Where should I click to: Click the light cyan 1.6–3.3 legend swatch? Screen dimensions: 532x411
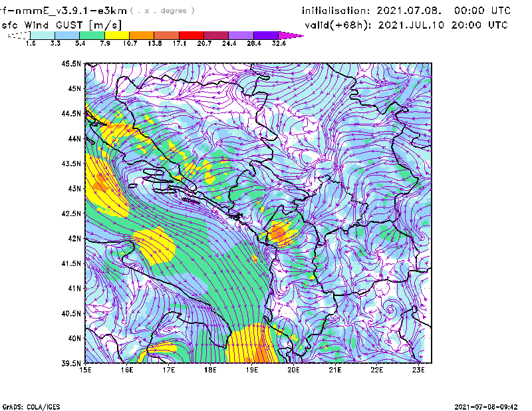(43, 35)
